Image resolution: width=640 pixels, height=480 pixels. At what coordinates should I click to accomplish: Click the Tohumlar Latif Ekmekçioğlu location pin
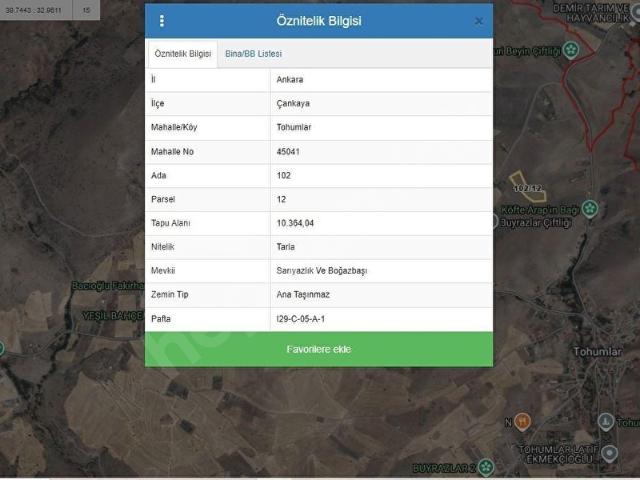[x=610, y=453]
